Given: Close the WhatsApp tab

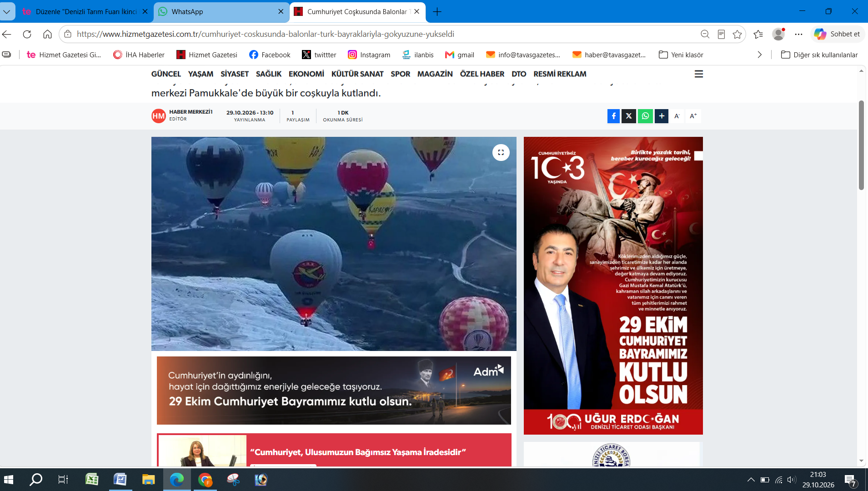Looking at the screenshot, I should [x=281, y=12].
